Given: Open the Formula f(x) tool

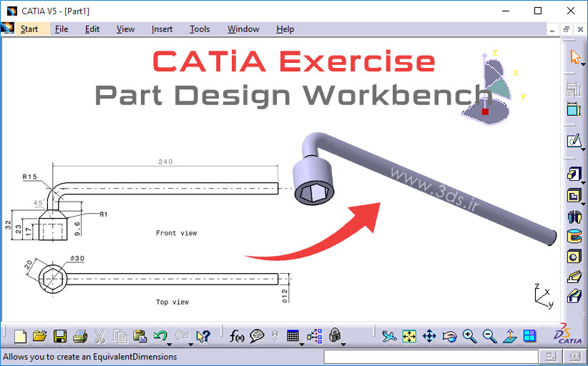Looking at the screenshot, I should point(237,336).
